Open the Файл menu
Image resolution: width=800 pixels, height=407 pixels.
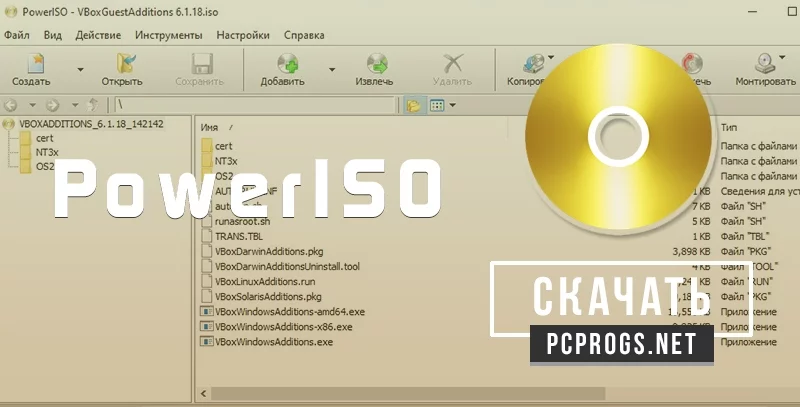pyautogui.click(x=17, y=35)
